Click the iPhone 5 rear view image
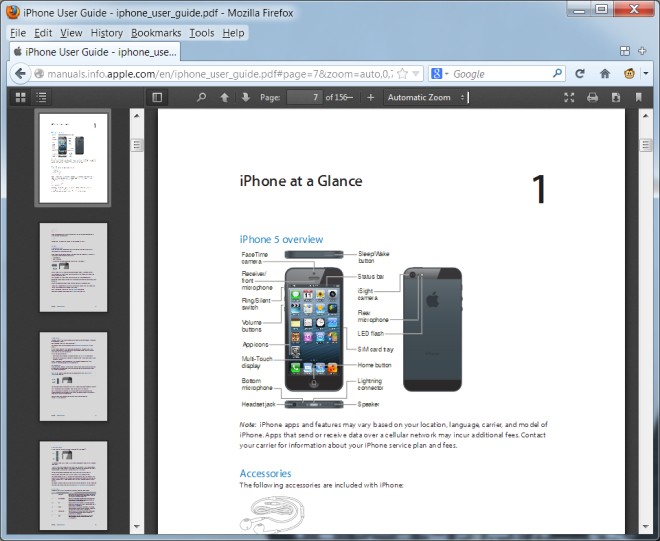Screen dimensions: 660x541 point(433,329)
